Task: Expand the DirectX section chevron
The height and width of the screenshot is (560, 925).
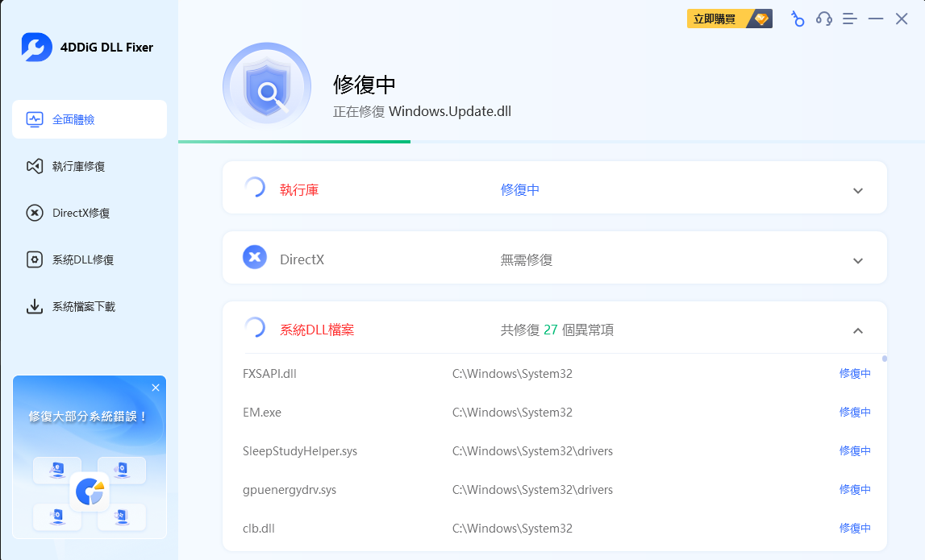Action: tap(857, 261)
